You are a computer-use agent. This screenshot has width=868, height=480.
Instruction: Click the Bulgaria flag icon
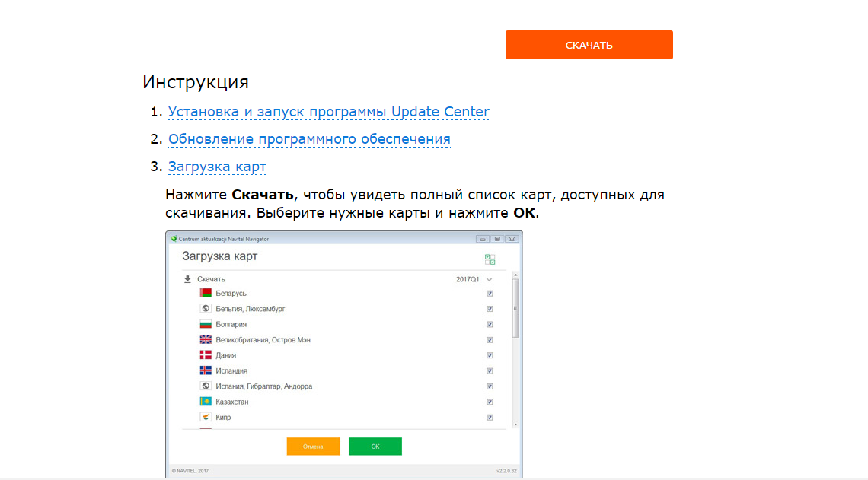(206, 324)
